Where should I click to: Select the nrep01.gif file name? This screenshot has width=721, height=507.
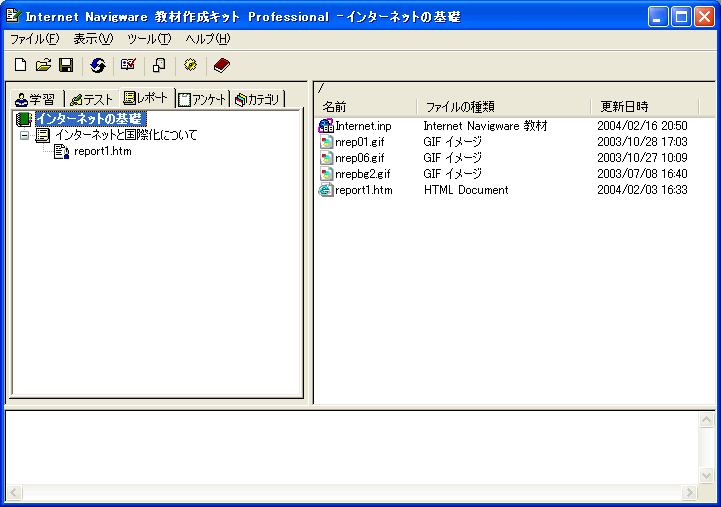click(x=360, y=142)
